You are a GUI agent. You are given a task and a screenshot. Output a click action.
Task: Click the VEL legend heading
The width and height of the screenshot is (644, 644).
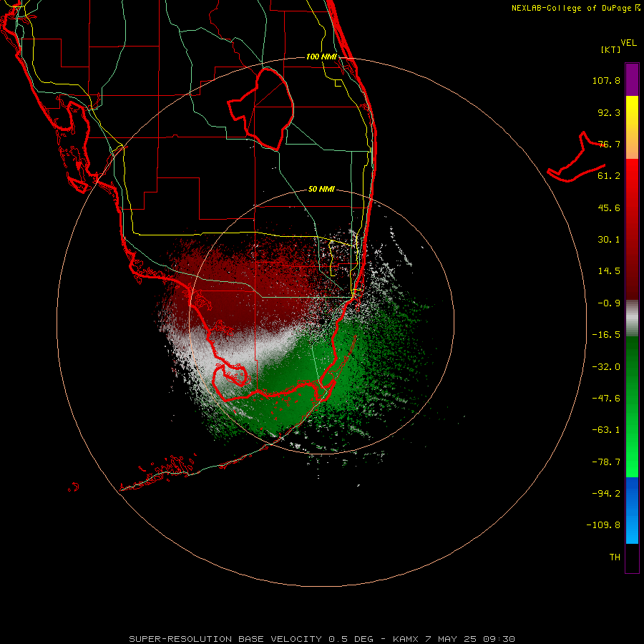(x=628, y=43)
